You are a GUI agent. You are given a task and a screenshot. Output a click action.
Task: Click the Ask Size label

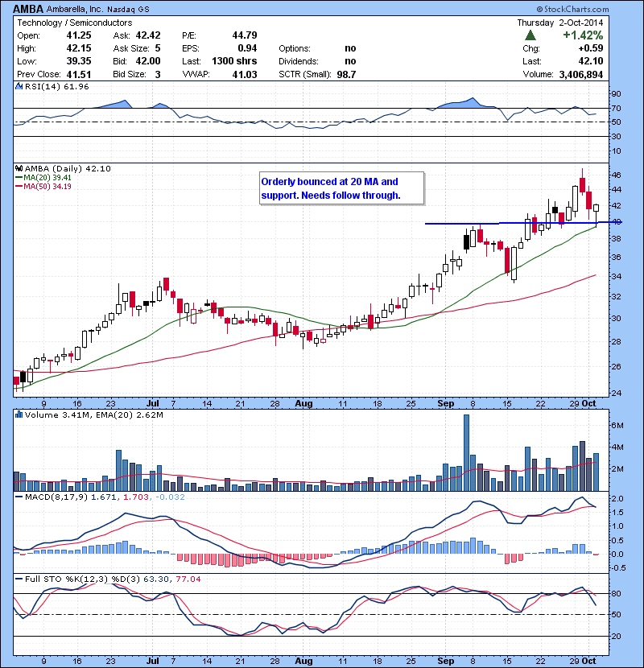[131, 48]
